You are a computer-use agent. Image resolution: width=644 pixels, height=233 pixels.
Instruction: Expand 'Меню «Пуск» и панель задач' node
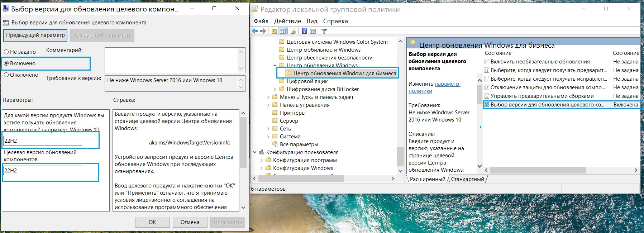tap(268, 97)
